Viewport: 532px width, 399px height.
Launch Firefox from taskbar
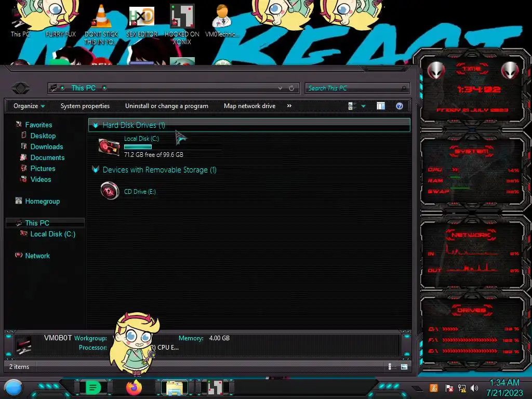134,388
